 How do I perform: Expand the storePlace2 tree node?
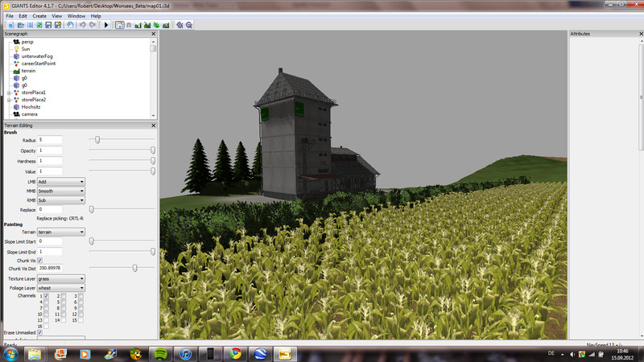9,100
